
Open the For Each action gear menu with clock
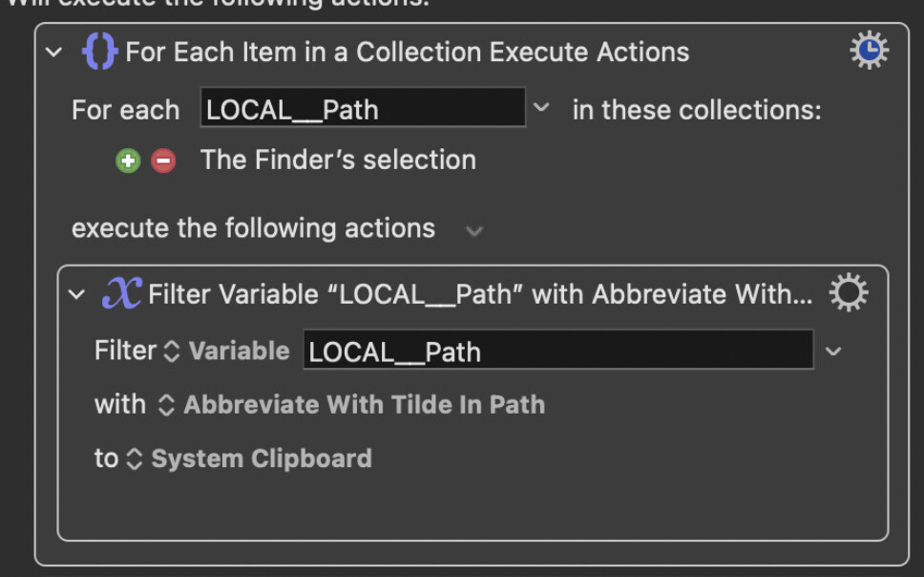[869, 50]
